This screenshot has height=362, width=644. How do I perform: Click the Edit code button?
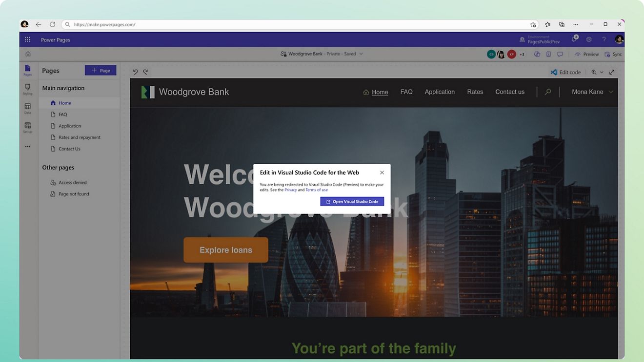565,72
